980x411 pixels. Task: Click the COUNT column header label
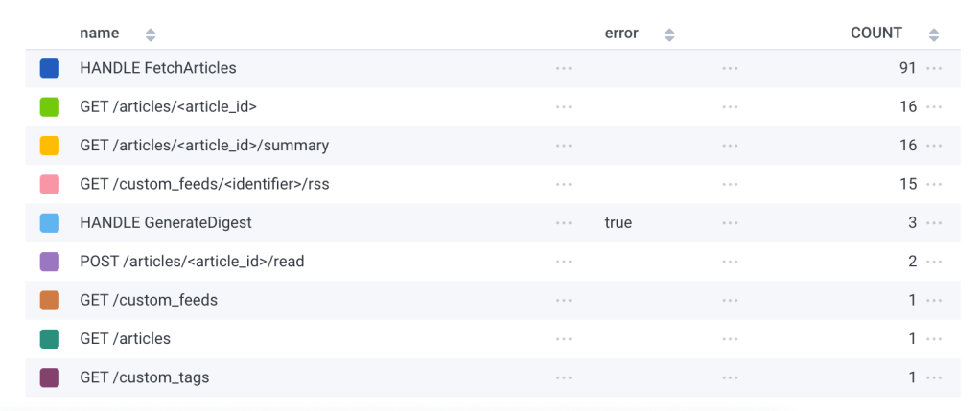876,34
